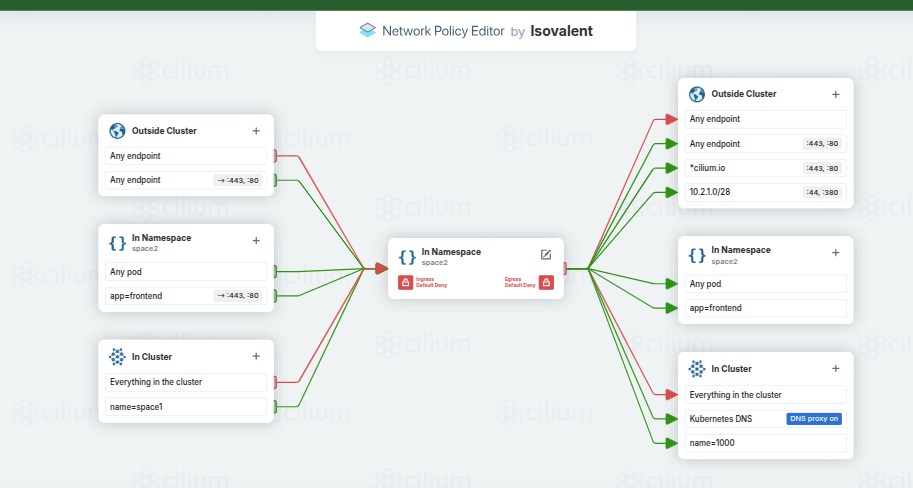Click the Network Policy Editor layers logo

[x=367, y=31]
